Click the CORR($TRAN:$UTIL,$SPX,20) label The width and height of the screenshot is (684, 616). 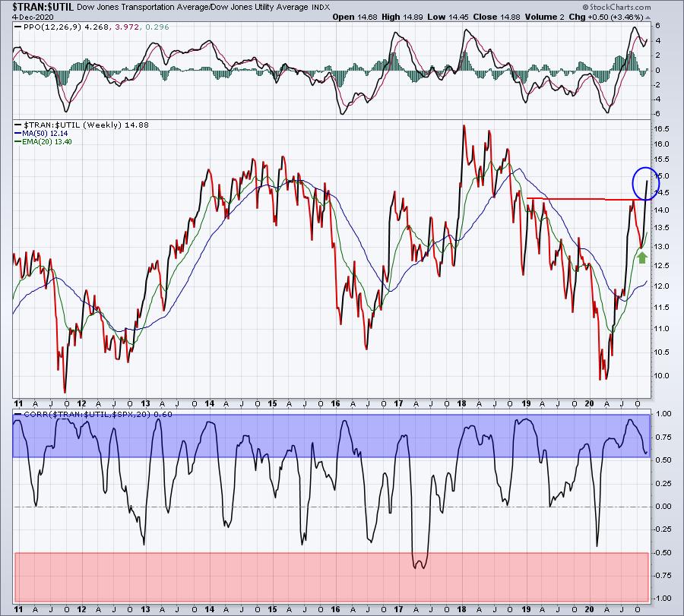pos(80,415)
